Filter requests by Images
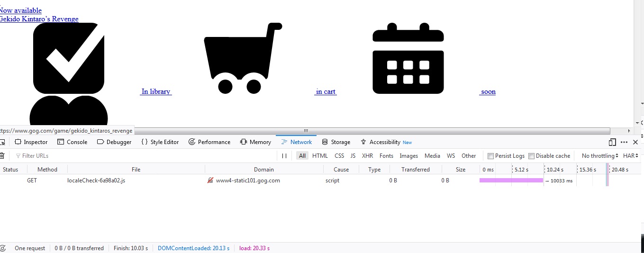 (x=408, y=156)
